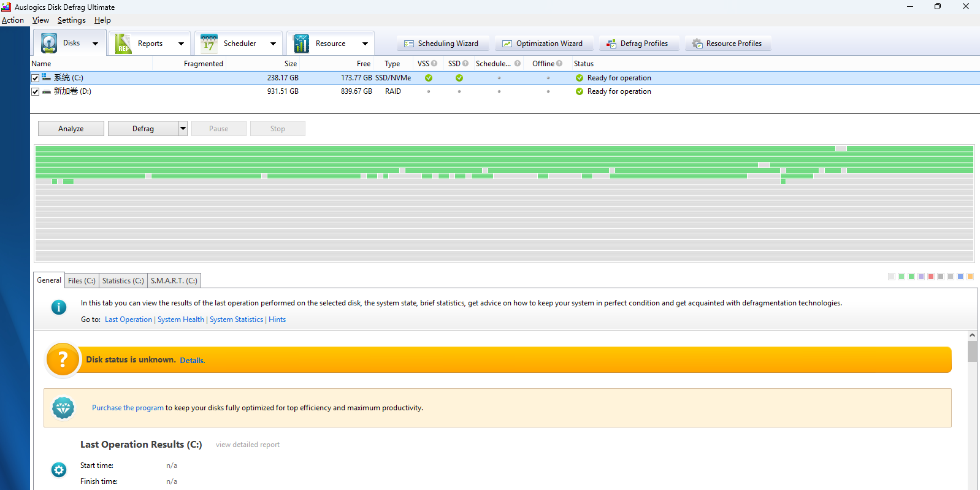Viewport: 980px width, 490px height.
Task: Expand the Scheduler dropdown arrow
Action: click(273, 44)
